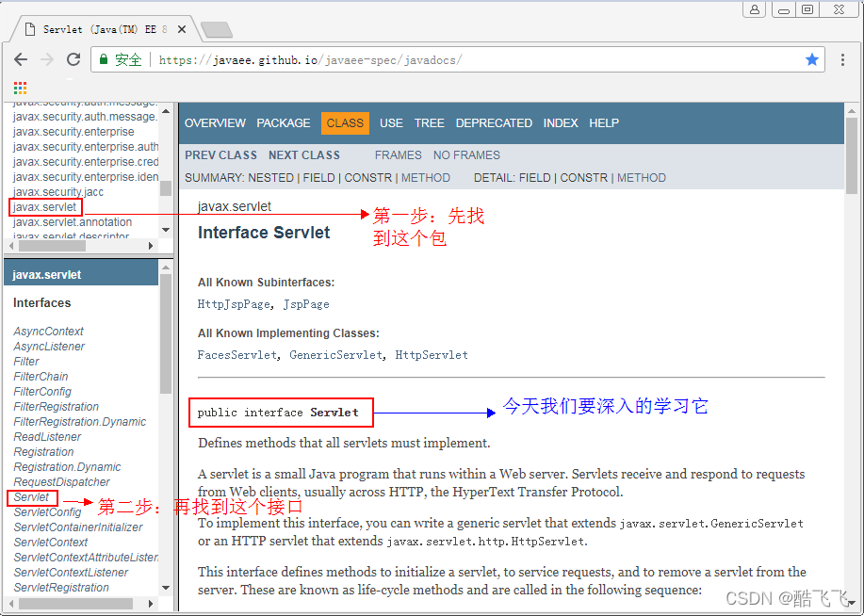Open the AsyncContext interface
This screenshot has height=616, width=864.
tap(48, 332)
